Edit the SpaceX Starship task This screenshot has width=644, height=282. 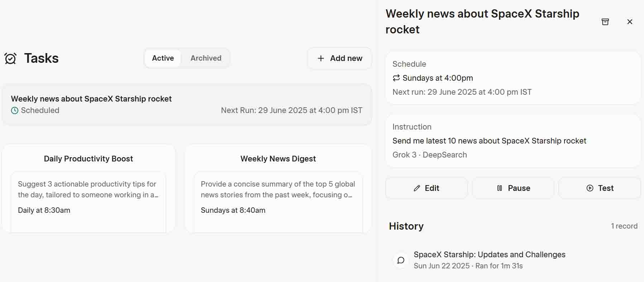point(426,188)
